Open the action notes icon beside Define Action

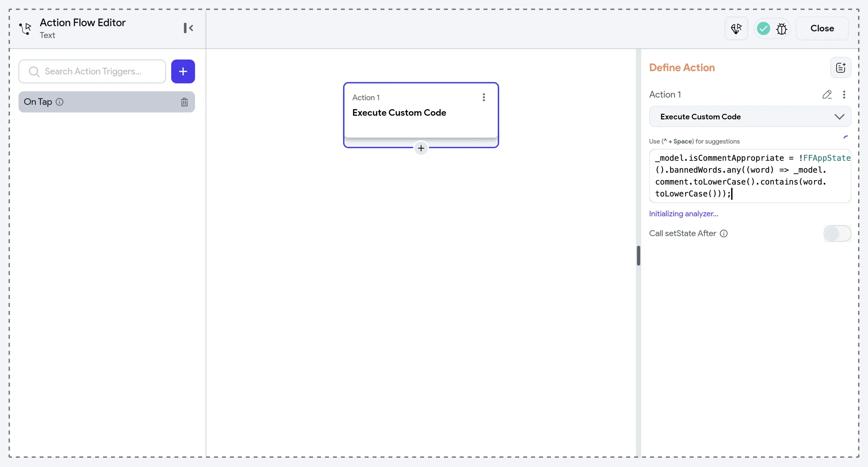pyautogui.click(x=841, y=68)
